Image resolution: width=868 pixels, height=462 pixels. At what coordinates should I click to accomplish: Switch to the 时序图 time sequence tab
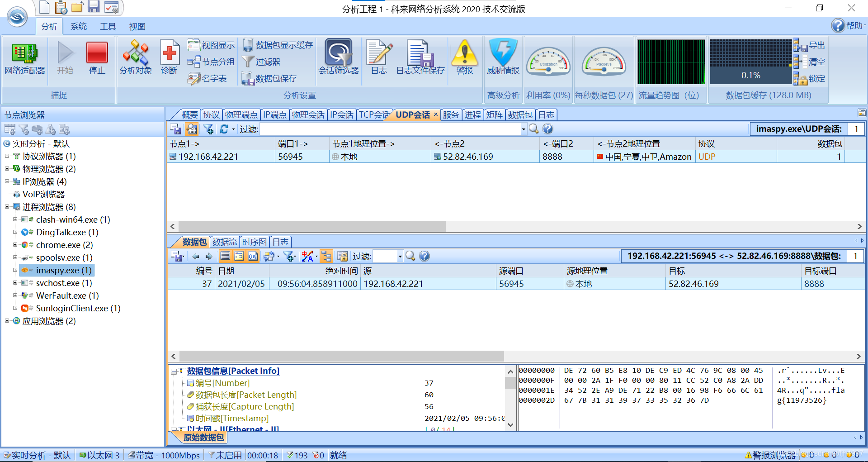[x=255, y=242]
